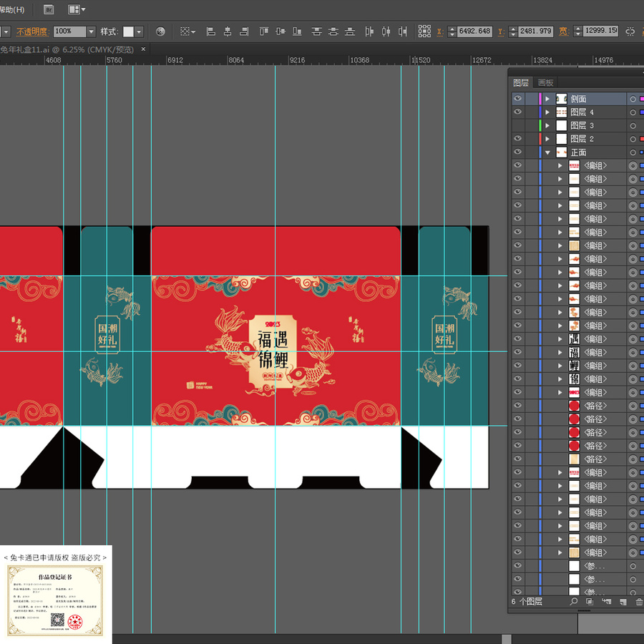Open Adobe Bridge via the Br icon

click(x=49, y=9)
